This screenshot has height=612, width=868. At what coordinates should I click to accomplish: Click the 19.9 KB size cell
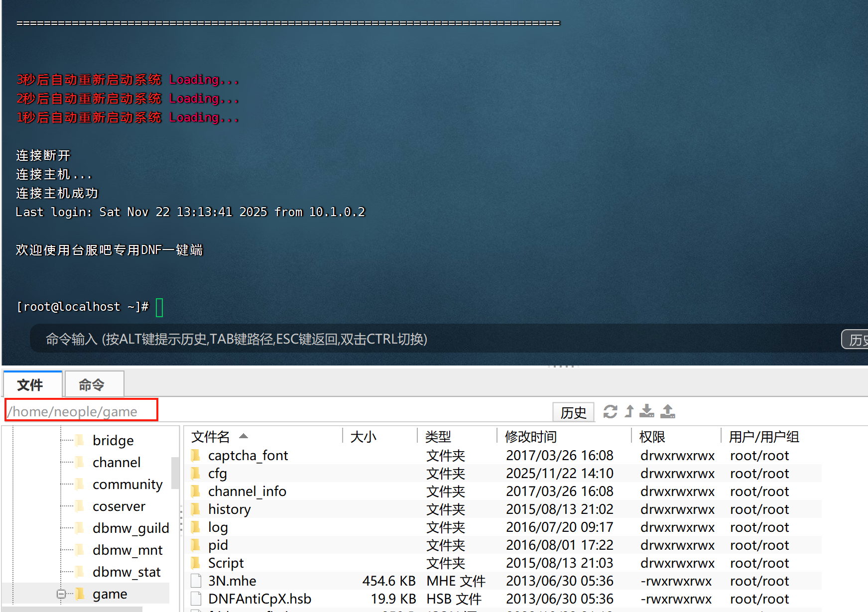(x=393, y=599)
